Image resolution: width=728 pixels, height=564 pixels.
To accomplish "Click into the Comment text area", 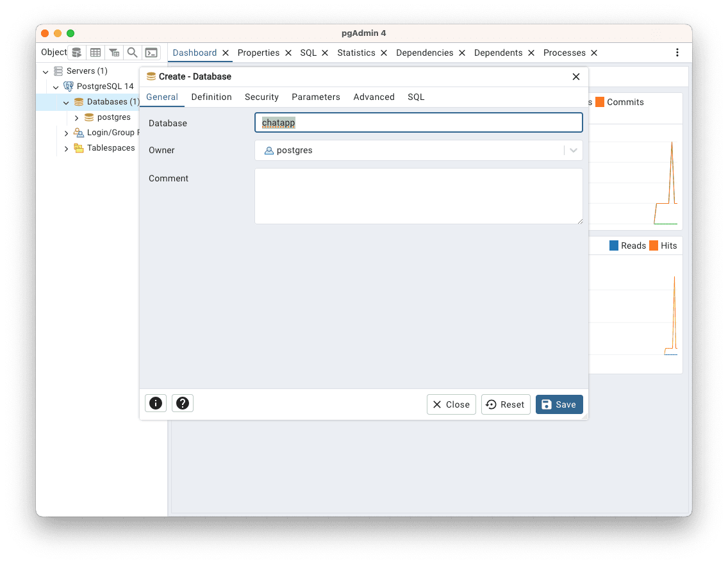I will [x=418, y=196].
